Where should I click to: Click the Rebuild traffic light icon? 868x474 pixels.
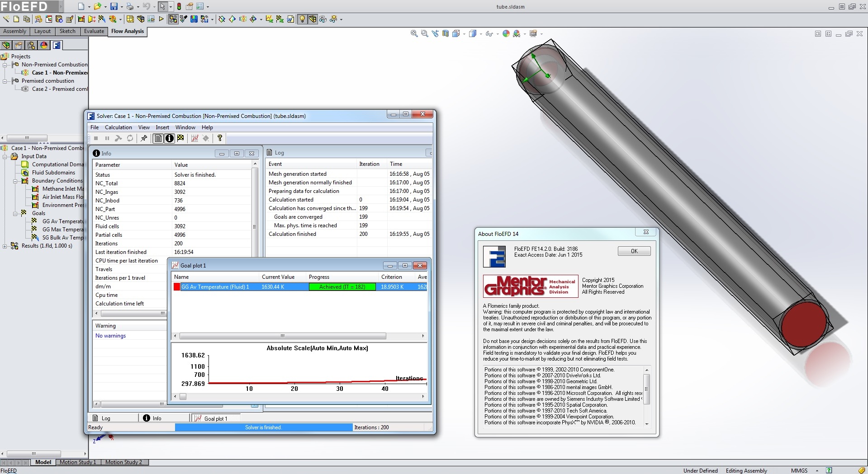tap(179, 6)
